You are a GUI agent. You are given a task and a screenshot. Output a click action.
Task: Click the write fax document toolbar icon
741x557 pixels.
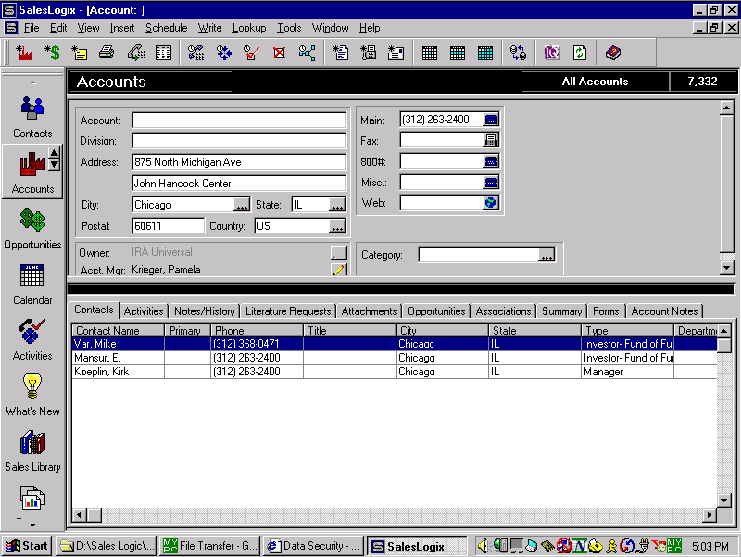pyautogui.click(x=368, y=52)
